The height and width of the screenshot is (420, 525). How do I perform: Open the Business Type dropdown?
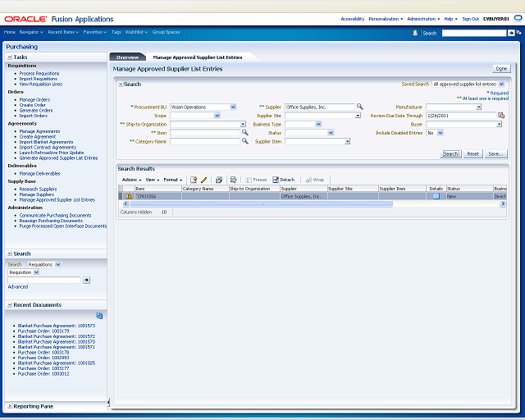[318, 124]
